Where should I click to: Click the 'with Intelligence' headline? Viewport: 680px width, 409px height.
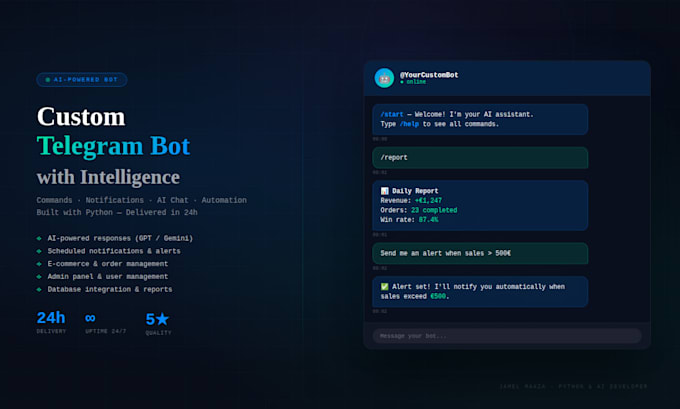pos(108,177)
